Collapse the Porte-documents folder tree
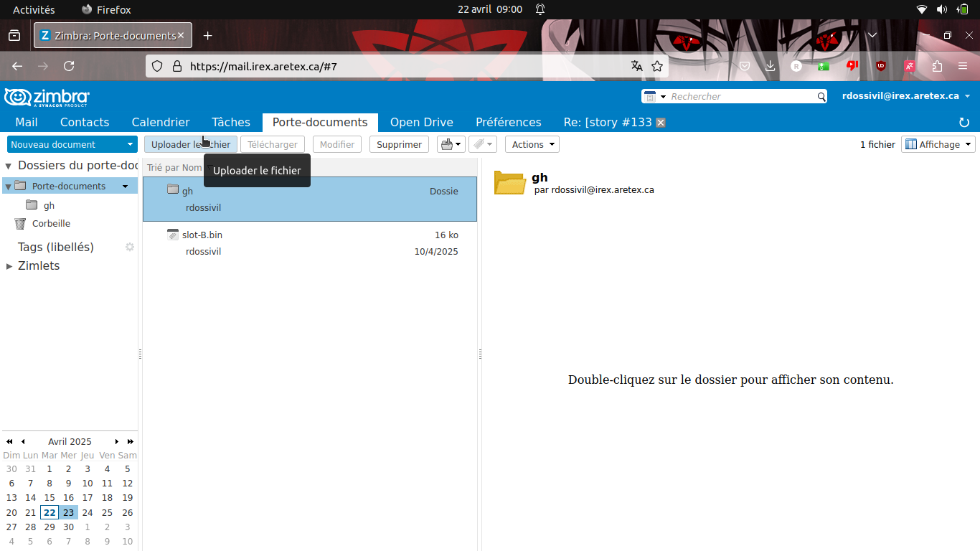The image size is (980, 551). pyautogui.click(x=8, y=187)
